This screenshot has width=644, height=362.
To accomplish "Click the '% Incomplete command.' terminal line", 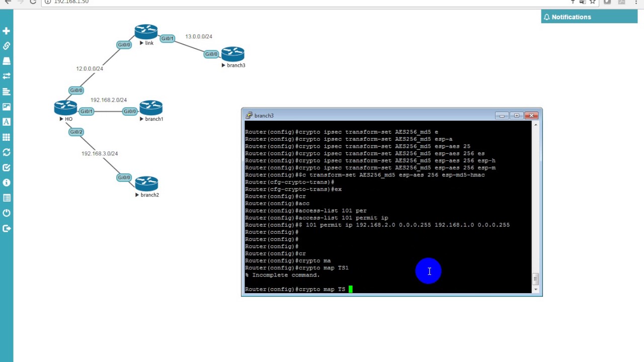I will (282, 275).
